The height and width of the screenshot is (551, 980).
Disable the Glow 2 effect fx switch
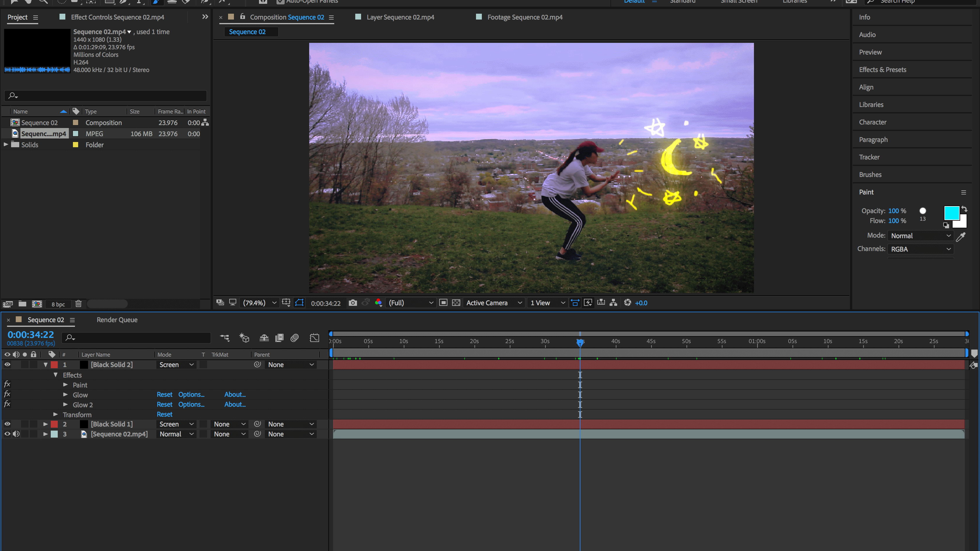point(7,404)
